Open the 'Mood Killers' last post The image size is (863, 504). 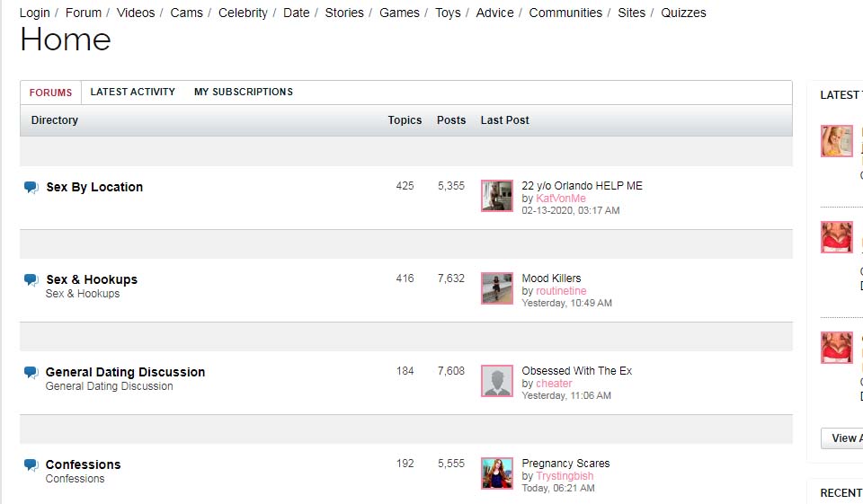(x=551, y=279)
